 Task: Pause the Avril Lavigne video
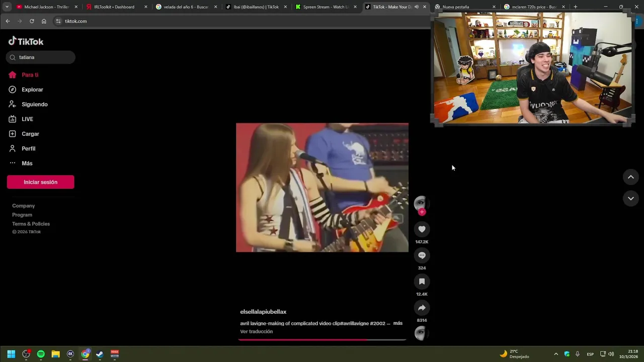(322, 188)
